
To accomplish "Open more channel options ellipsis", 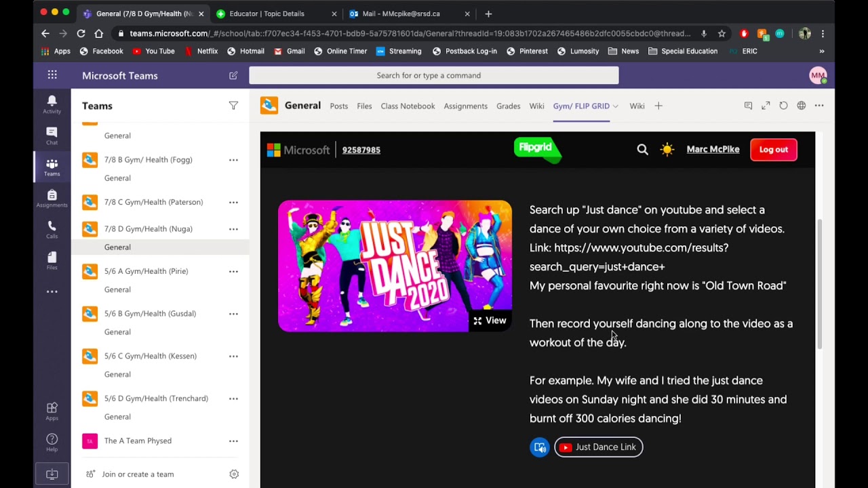I will tap(819, 106).
